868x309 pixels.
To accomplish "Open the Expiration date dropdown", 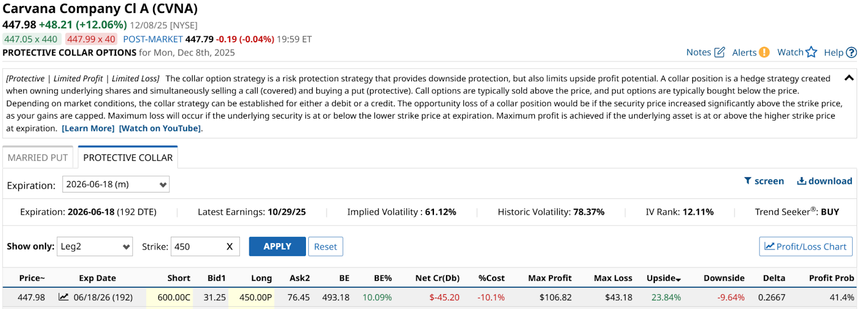I will click(116, 184).
